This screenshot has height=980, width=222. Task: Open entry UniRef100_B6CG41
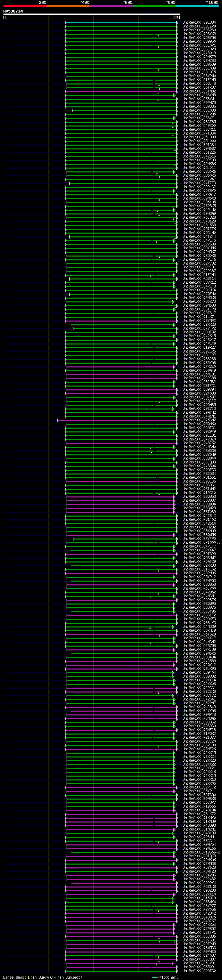coord(199,840)
